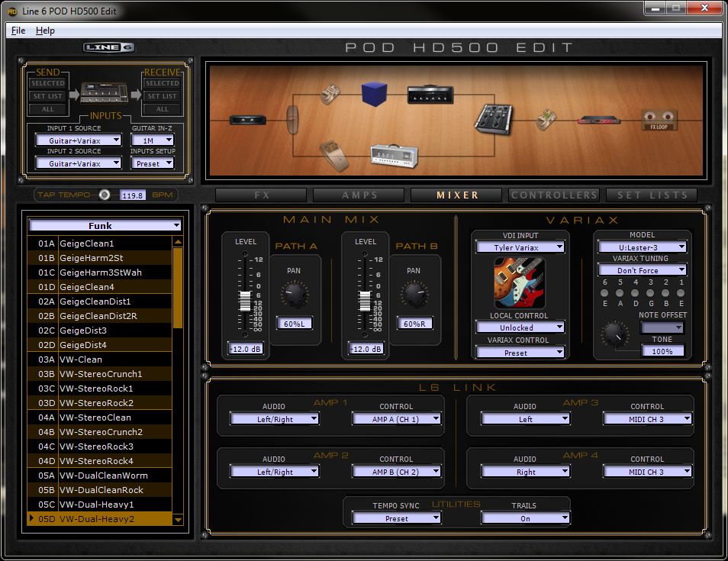Click Send Selected button
Image resolution: width=728 pixels, height=561 pixels.
point(48,83)
